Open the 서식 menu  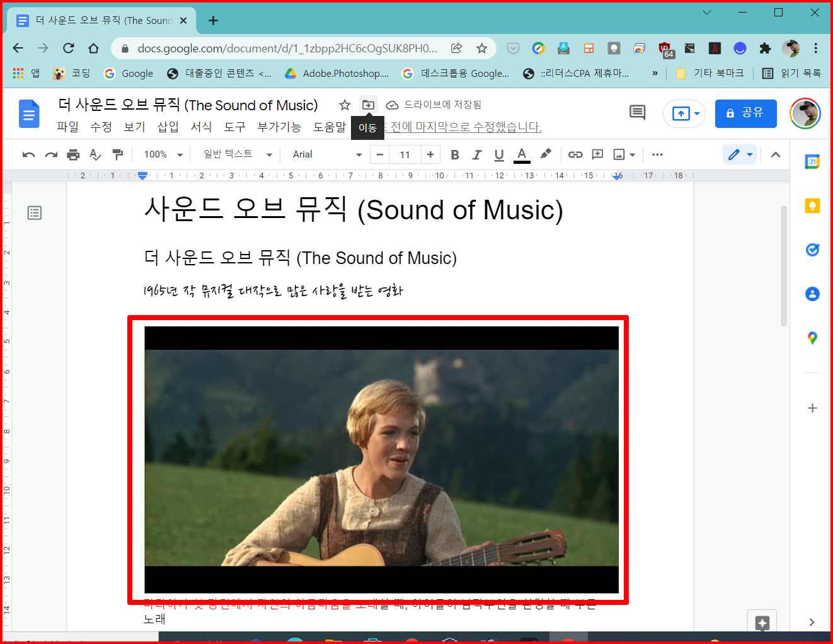[202, 127]
